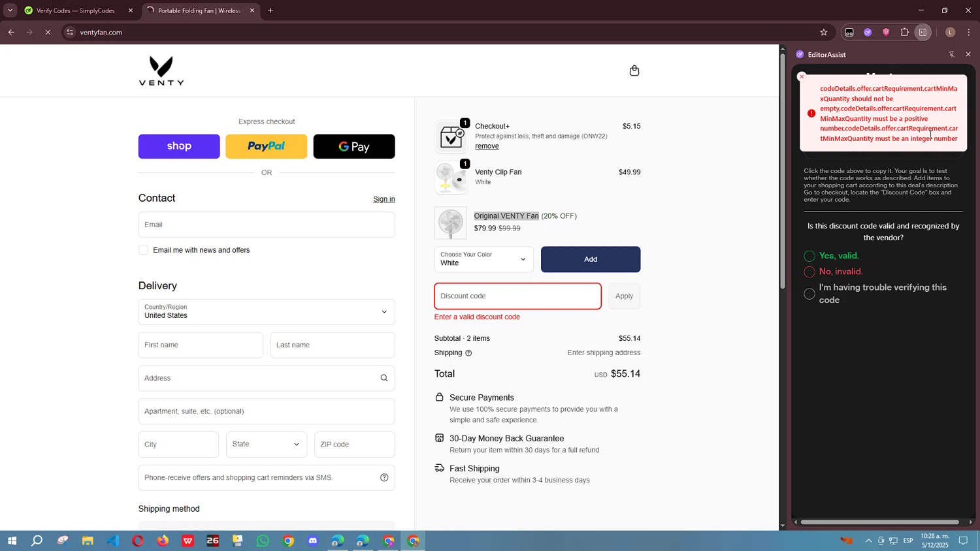
Task: Pay with the Shop Pay button
Action: 179,146
